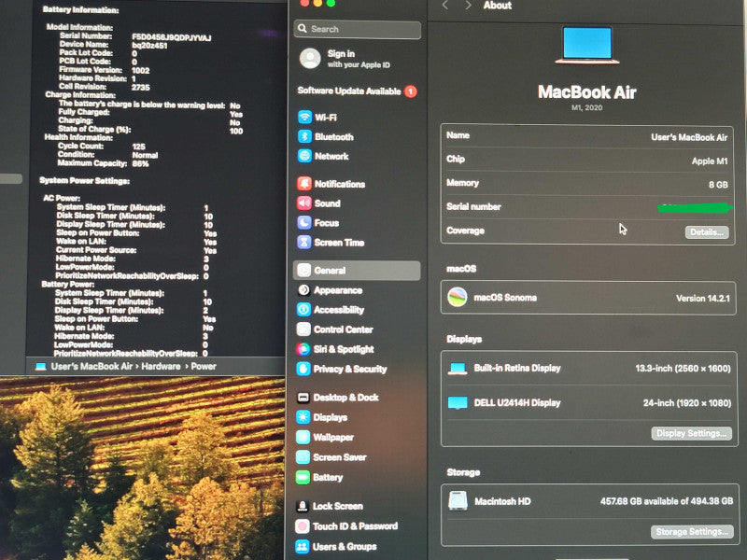Click the Coverage Details button
747x560 pixels.
click(707, 231)
